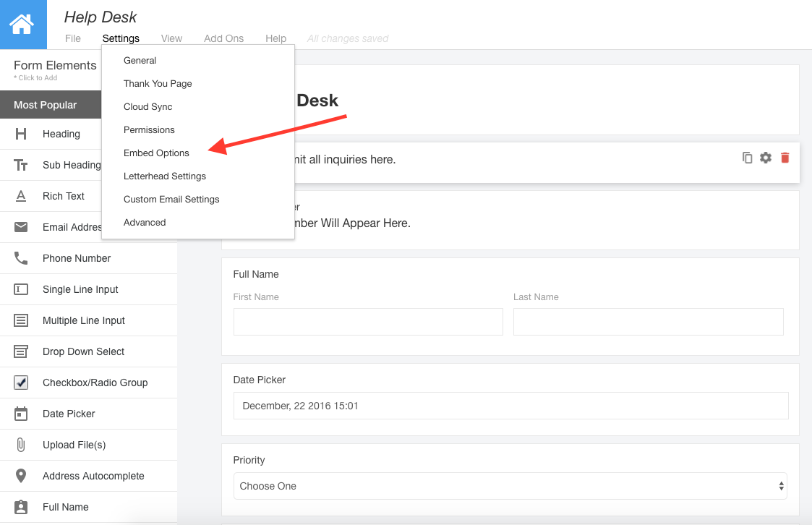Select the Rich Text element icon

click(21, 196)
